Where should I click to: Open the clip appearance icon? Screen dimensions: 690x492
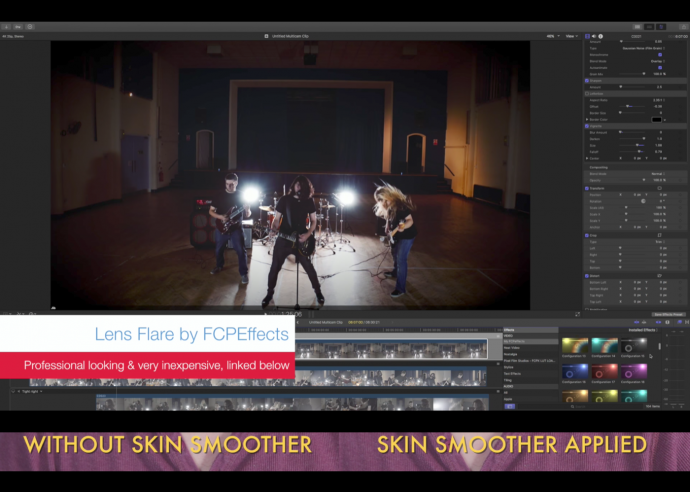[667, 322]
